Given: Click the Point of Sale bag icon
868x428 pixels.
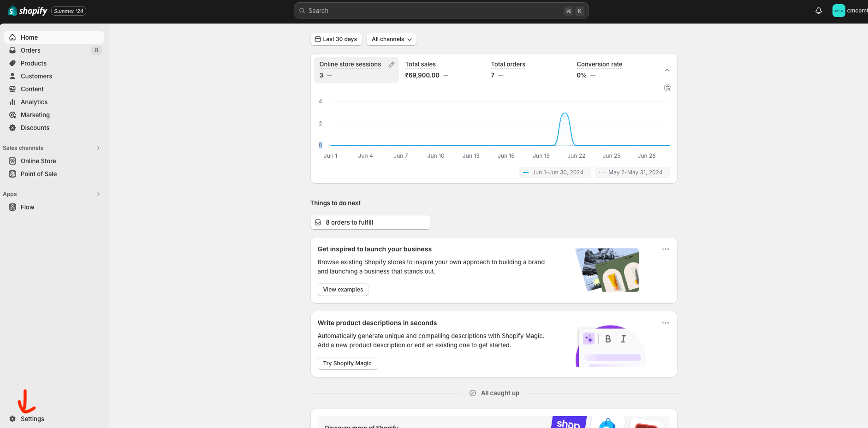Looking at the screenshot, I should (12, 174).
